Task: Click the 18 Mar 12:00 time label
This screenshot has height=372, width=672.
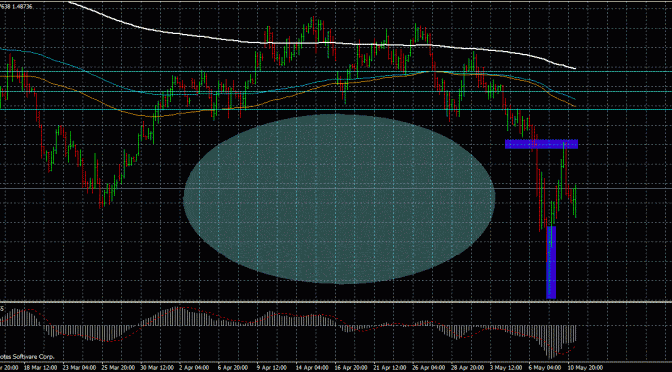Action: (41, 368)
